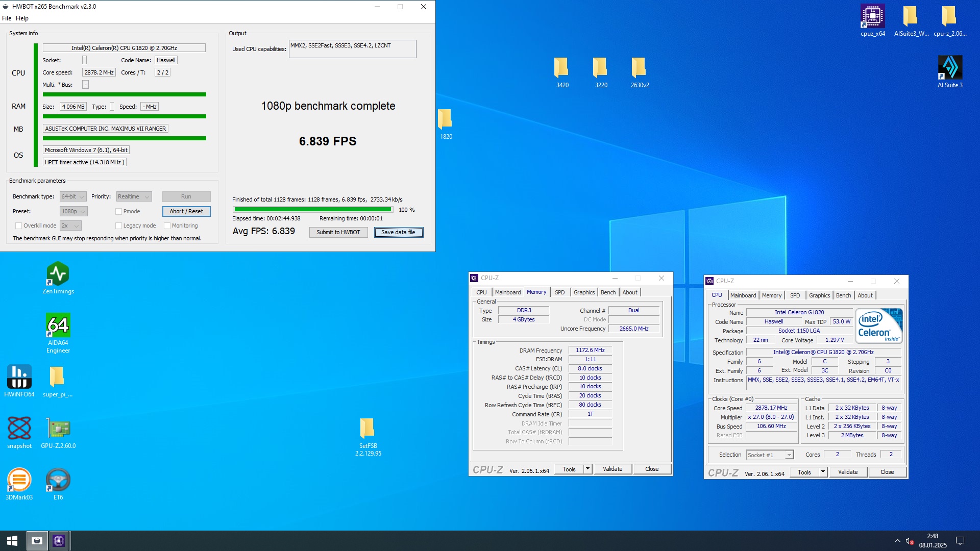The image size is (980, 551).
Task: Click Submit to HWBOT button
Action: [x=338, y=232]
